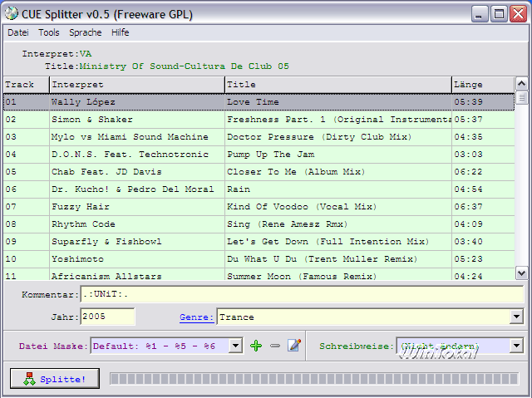Image resolution: width=532 pixels, height=398 pixels.
Task: Click the CUE Splitter disc icon in title bar
Action: [11, 13]
